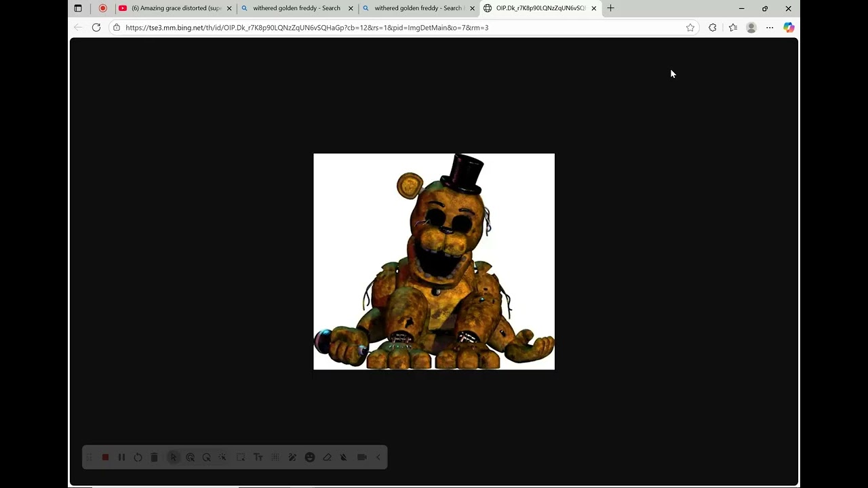Select the cursor spotlight tool

(206, 457)
